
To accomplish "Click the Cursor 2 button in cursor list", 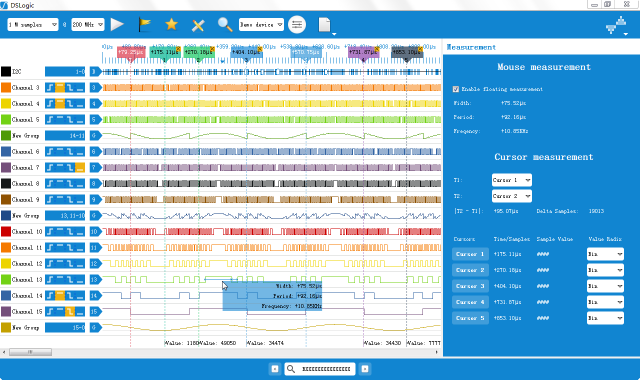I will pyautogui.click(x=470, y=270).
